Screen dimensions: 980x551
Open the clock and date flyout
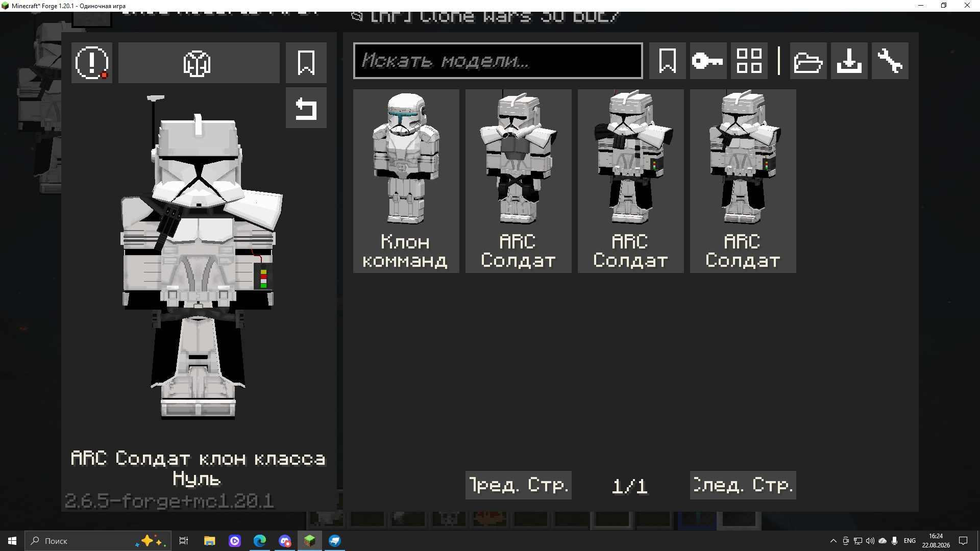point(936,541)
